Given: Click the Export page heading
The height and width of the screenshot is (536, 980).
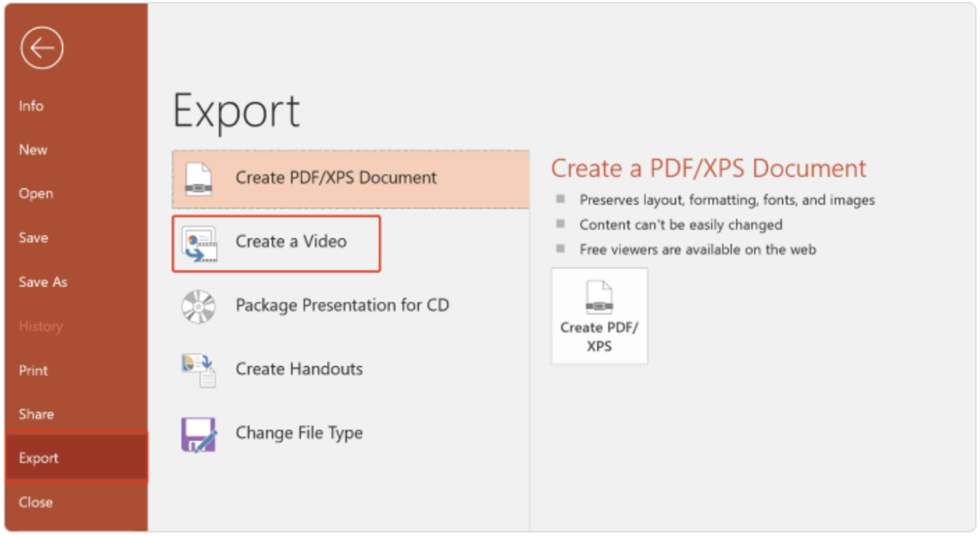Looking at the screenshot, I should coord(237,111).
